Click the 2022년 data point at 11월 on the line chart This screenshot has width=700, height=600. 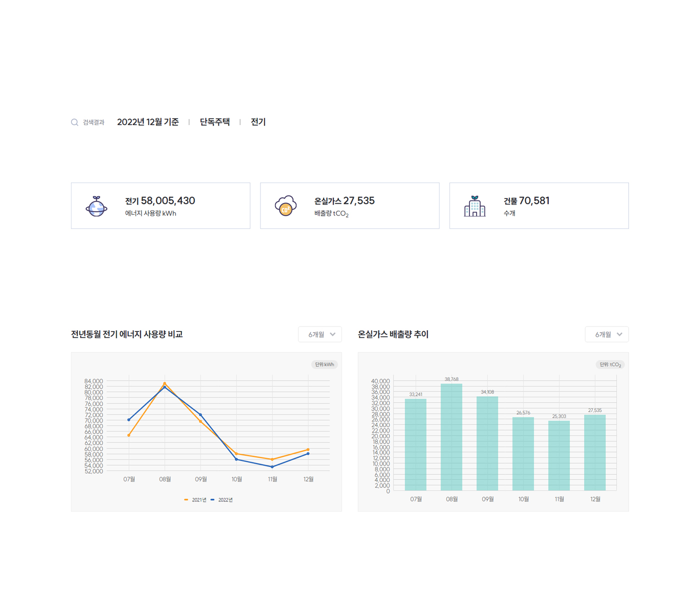point(272,467)
